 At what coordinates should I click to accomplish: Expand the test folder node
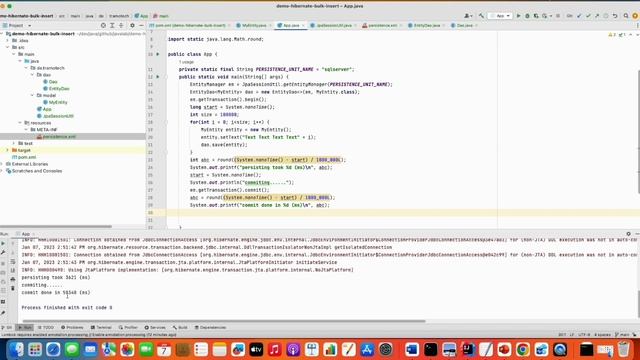[x=14, y=143]
